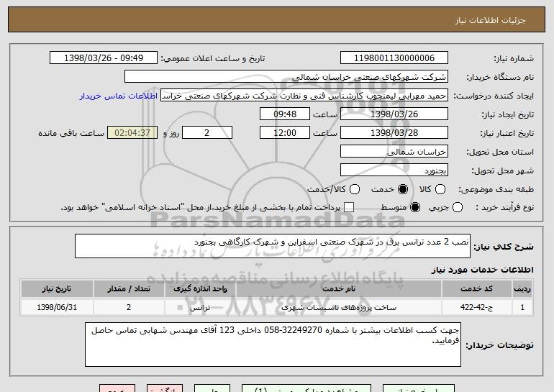Click the اطلاعات خدمات مورد نیاز section heading
The width and height of the screenshot is (554, 392).
[x=482, y=270]
